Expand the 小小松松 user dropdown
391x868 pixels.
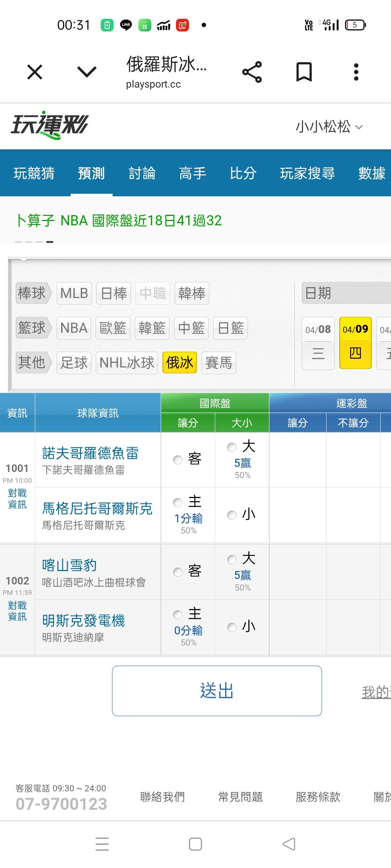(x=329, y=127)
